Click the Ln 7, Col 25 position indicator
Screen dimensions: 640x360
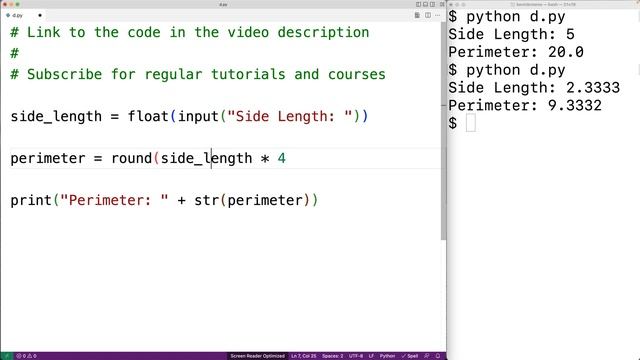click(x=304, y=356)
